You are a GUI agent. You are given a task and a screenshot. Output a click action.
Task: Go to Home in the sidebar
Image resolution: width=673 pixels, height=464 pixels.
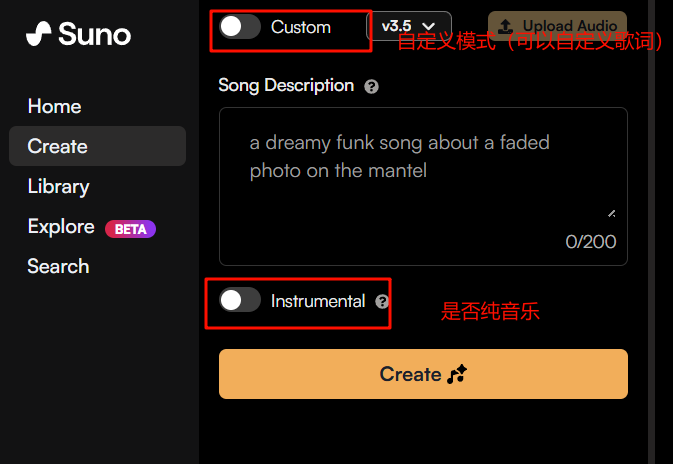pyautogui.click(x=55, y=106)
